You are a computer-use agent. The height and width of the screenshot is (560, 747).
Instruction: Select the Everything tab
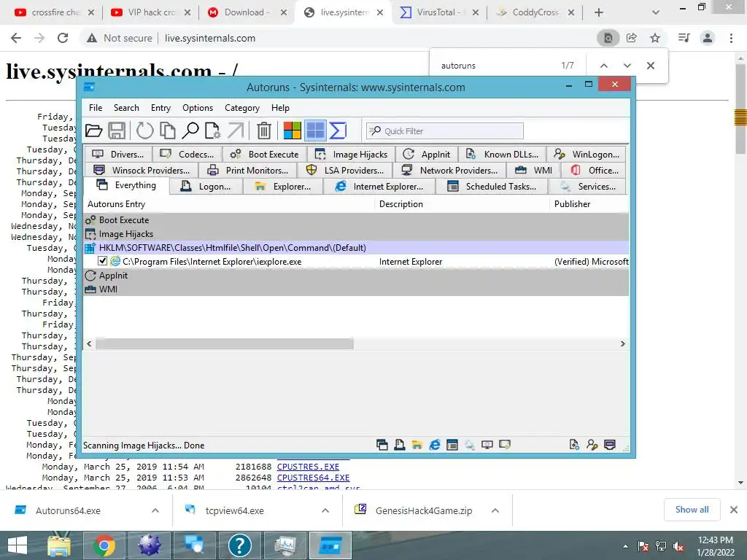pos(126,185)
